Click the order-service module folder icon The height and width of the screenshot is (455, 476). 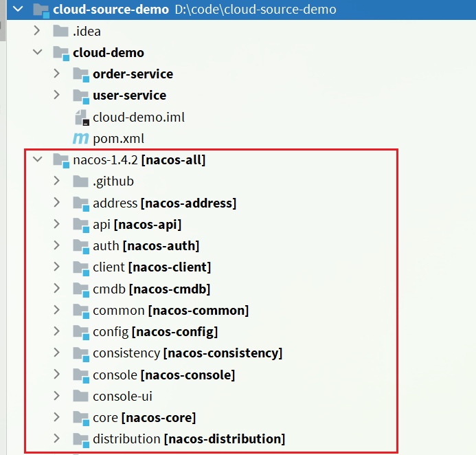click(x=81, y=74)
